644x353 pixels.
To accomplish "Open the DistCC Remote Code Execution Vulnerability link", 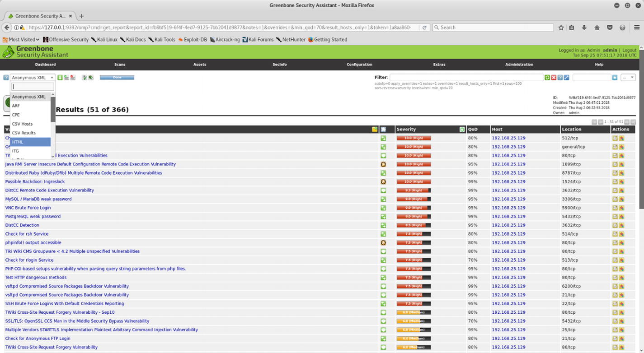I will (50, 190).
